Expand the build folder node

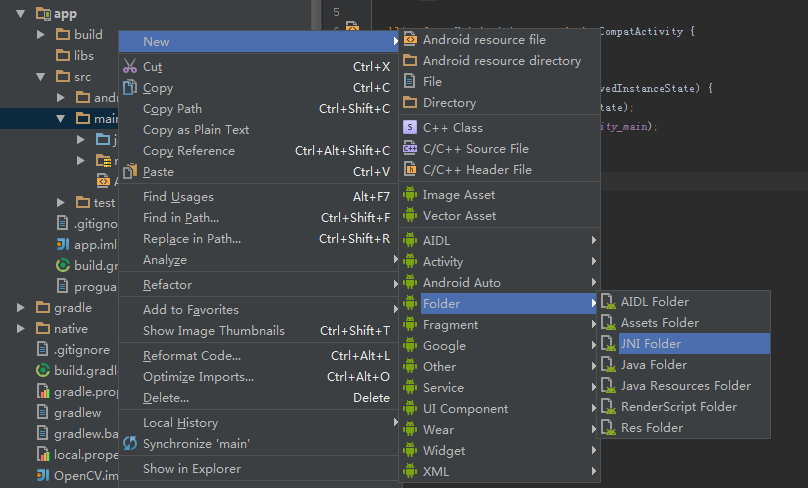(41, 35)
